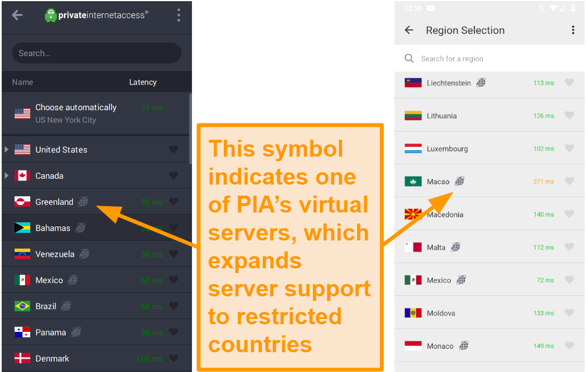Expand Canada's server locations

(x=6, y=175)
